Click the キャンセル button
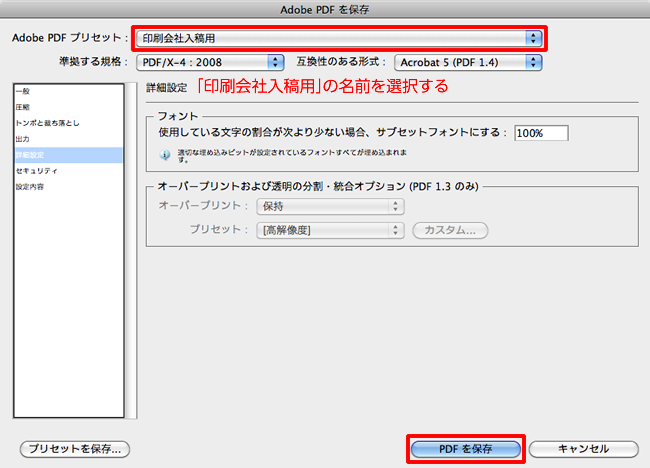 584,449
